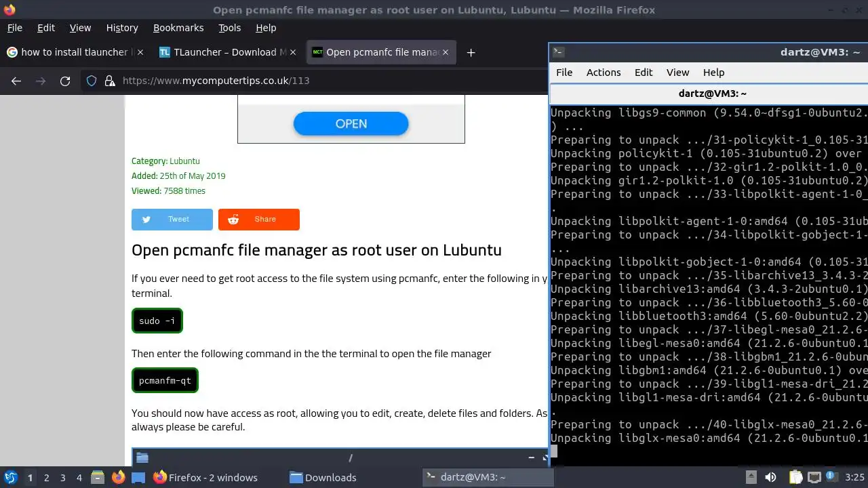Open volume control in system tray

click(x=771, y=477)
